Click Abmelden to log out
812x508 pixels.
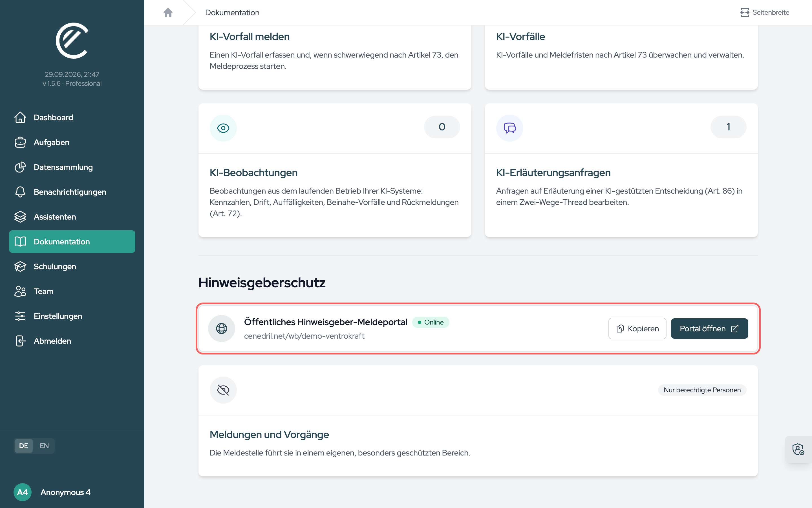point(72,341)
